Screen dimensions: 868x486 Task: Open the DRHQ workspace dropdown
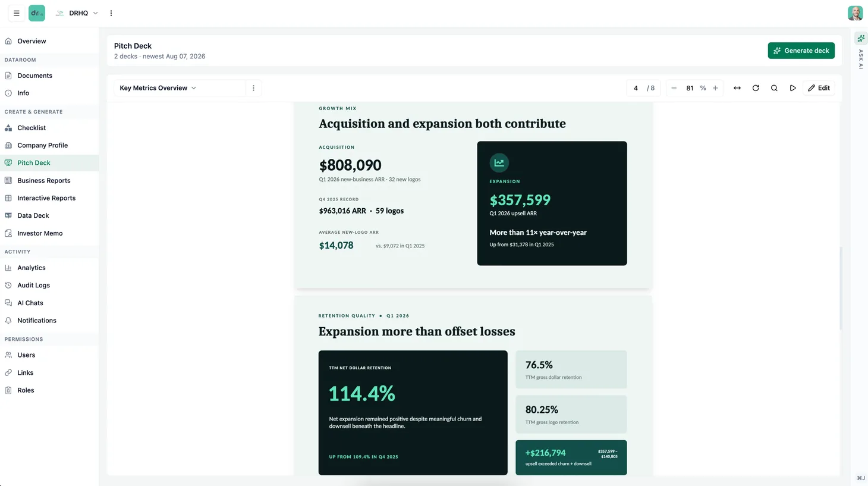coord(77,13)
